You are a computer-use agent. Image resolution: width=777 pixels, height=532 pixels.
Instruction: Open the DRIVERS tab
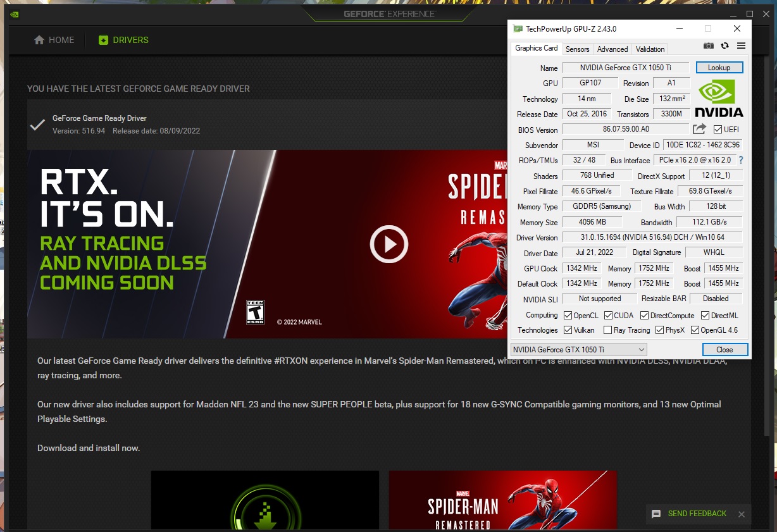pos(123,40)
